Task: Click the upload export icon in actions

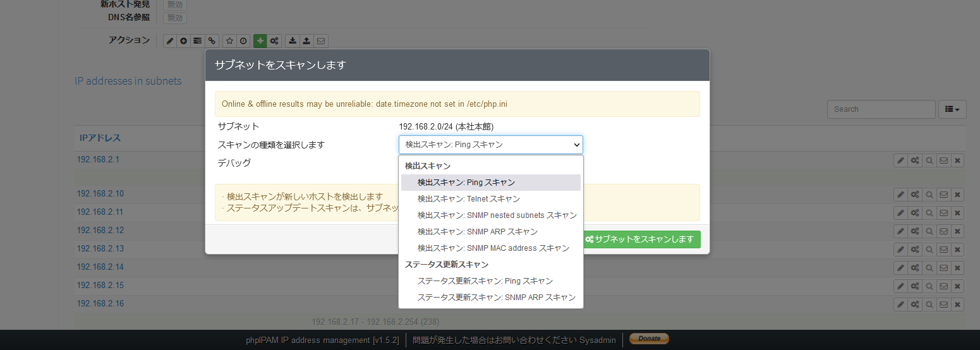Action: pos(306,41)
